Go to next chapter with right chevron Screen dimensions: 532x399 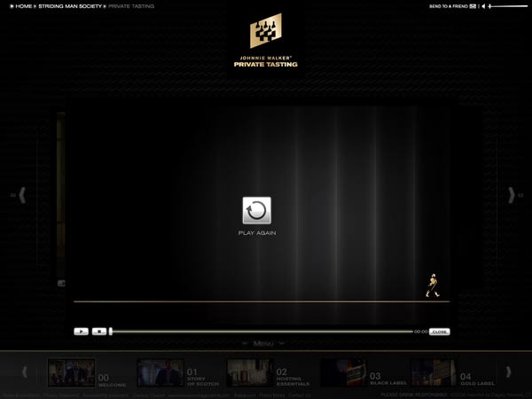point(512,195)
